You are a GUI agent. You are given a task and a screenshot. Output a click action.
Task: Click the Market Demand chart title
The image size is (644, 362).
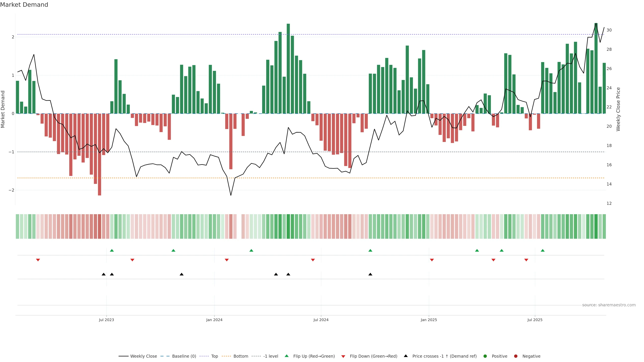pyautogui.click(x=24, y=5)
